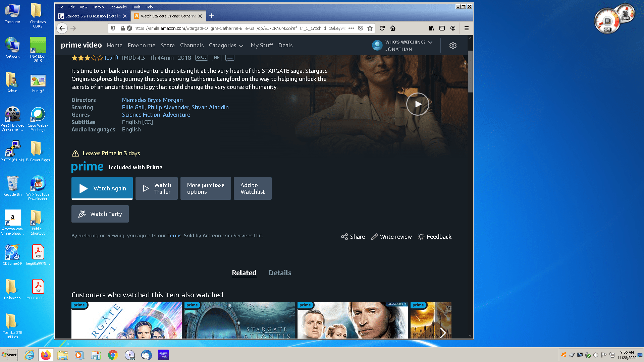Click the Windows Start button

pos(9,355)
